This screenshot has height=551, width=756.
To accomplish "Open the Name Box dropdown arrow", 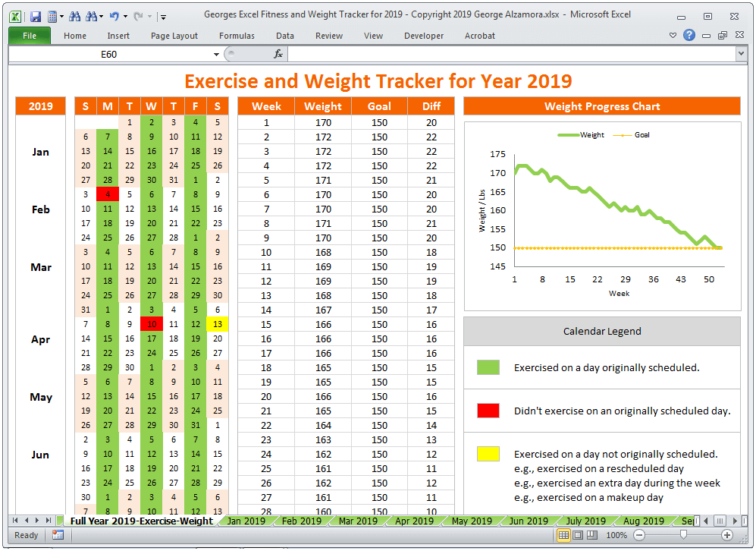I will (x=216, y=55).
